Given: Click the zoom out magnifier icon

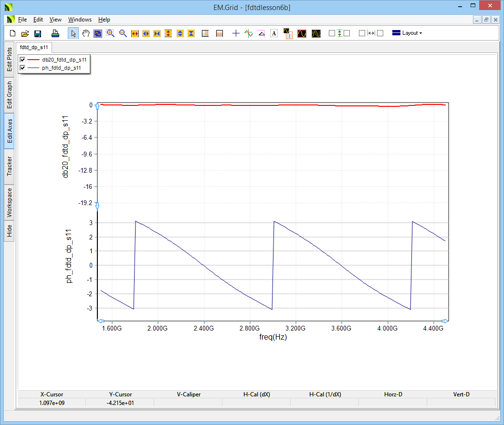Looking at the screenshot, I should click(123, 33).
